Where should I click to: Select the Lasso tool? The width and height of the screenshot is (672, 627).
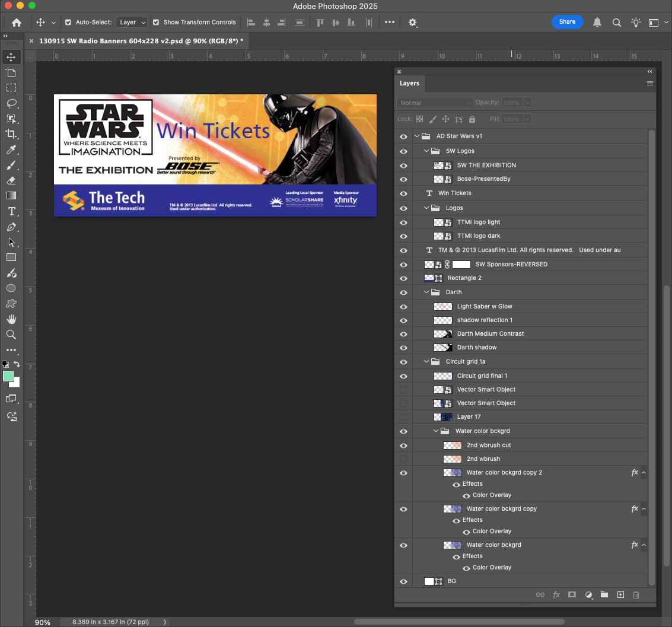click(11, 103)
